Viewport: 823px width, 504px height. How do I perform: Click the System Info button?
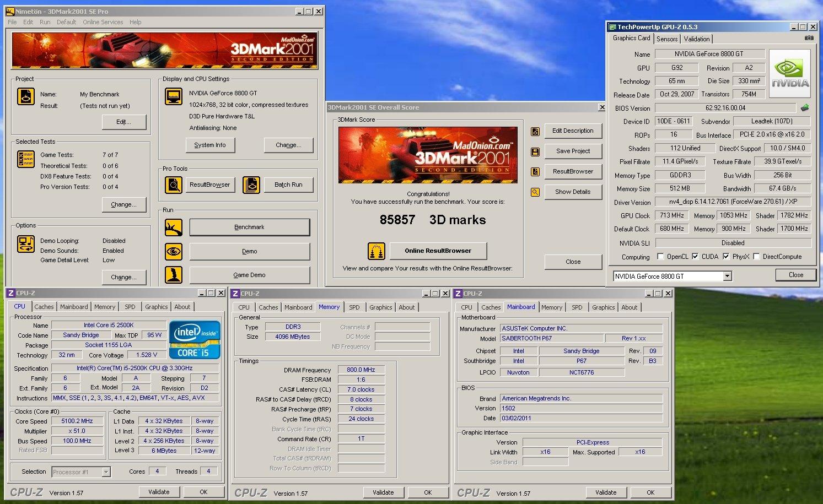(x=210, y=145)
